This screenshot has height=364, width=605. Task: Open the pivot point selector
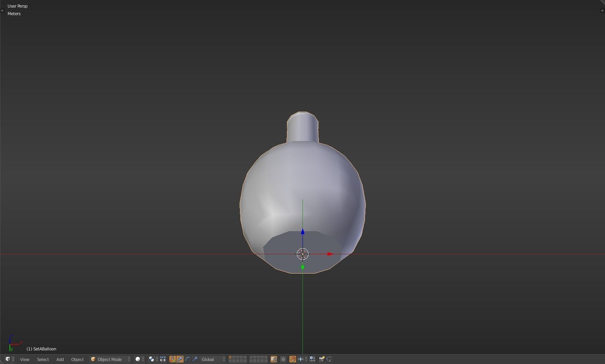tap(153, 359)
